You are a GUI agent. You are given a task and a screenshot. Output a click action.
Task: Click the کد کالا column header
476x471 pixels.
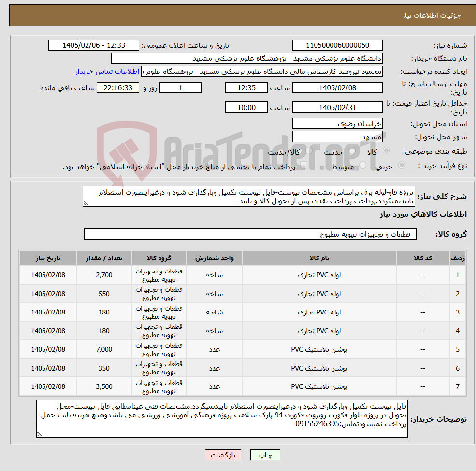coord(422,258)
